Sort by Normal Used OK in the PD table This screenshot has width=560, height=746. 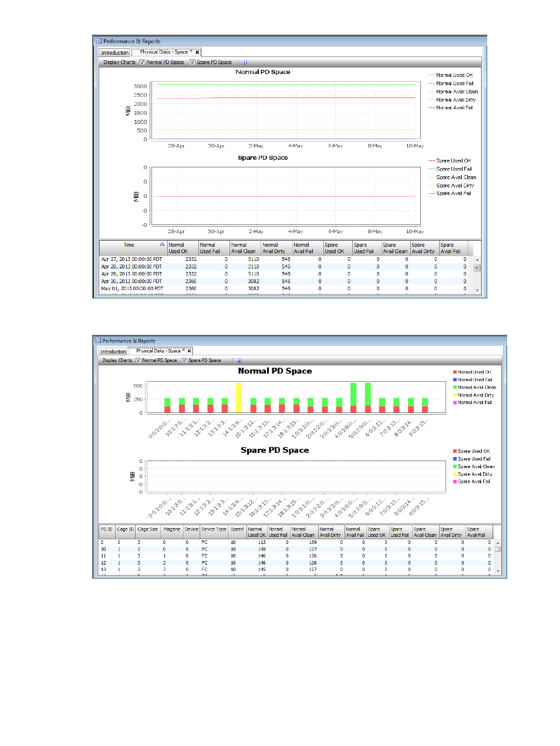click(257, 532)
